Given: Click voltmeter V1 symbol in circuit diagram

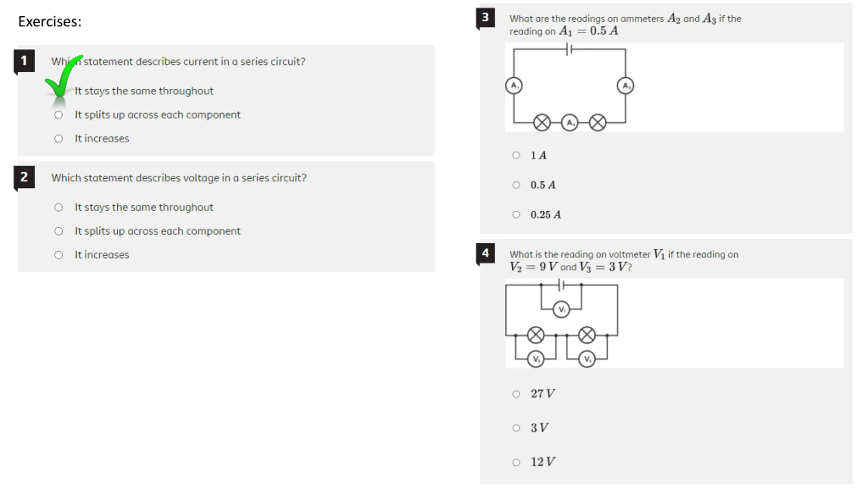Looking at the screenshot, I should point(561,309).
